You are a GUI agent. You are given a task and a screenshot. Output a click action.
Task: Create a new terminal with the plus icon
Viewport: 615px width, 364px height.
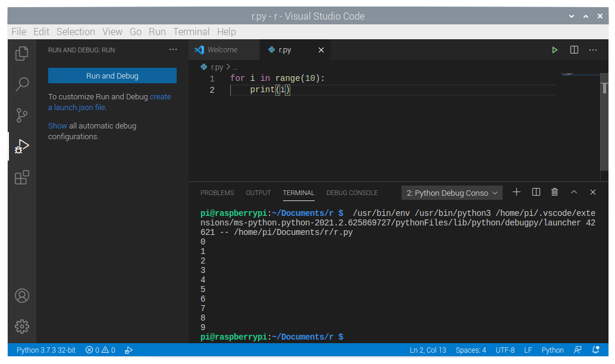(516, 192)
